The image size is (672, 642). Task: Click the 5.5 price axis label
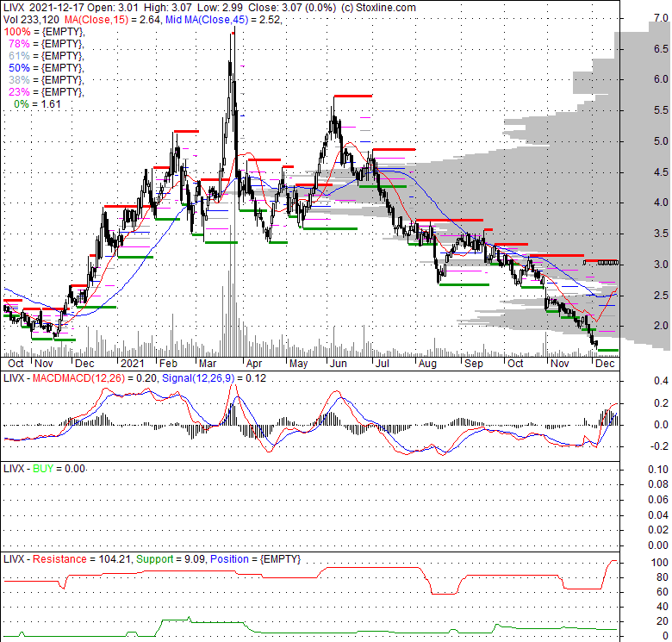pyautogui.click(x=661, y=110)
